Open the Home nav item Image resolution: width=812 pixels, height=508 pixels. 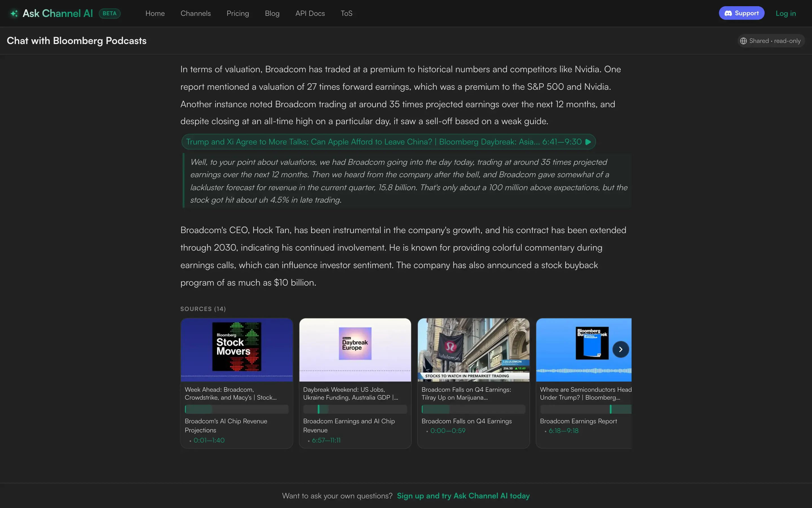click(155, 14)
